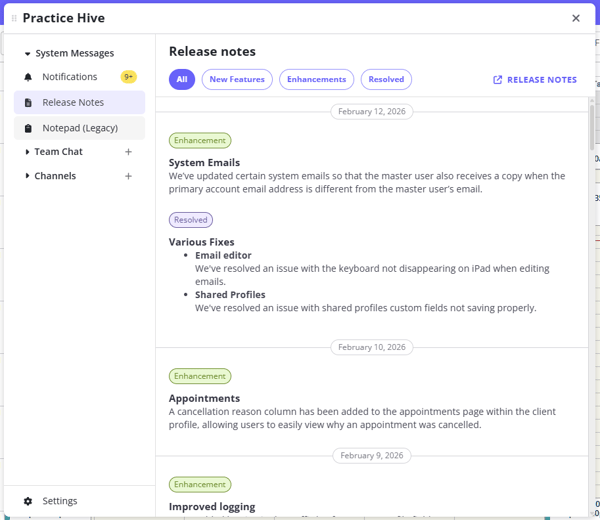Filter release notes by Enhancements
Screen dimensions: 600x520
(x=316, y=80)
